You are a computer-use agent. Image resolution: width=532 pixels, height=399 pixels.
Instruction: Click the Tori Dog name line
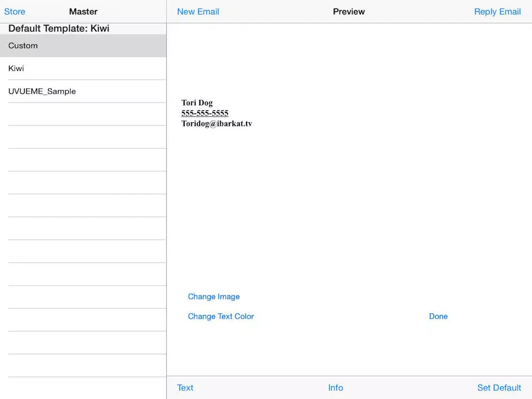pyautogui.click(x=197, y=103)
